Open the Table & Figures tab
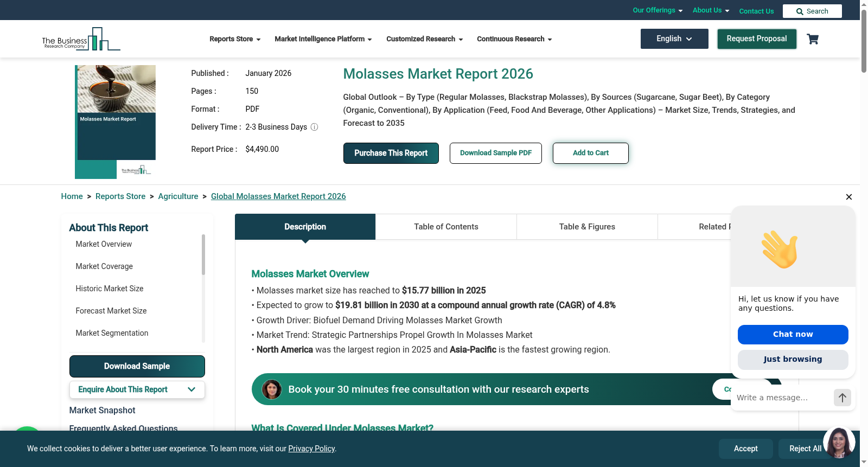 (587, 227)
